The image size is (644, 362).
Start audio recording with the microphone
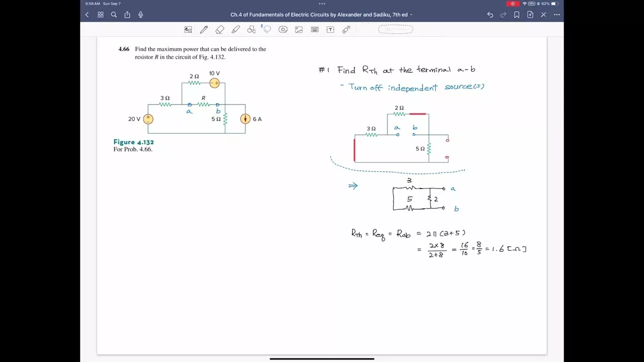pos(140,15)
